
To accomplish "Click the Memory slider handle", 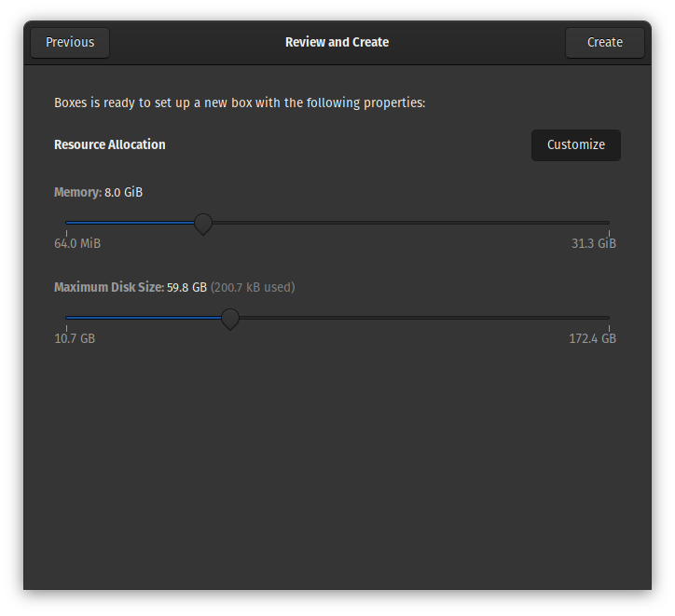I will pyautogui.click(x=202, y=224).
